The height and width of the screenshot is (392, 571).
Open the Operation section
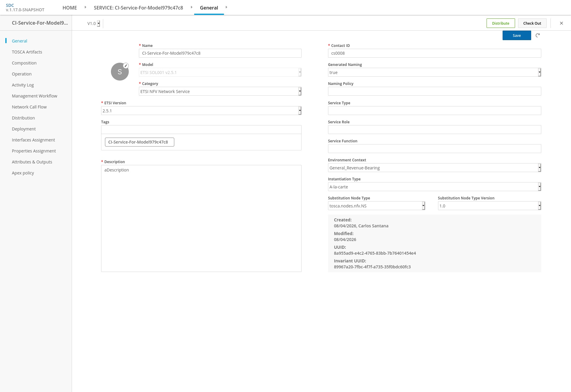pos(22,74)
